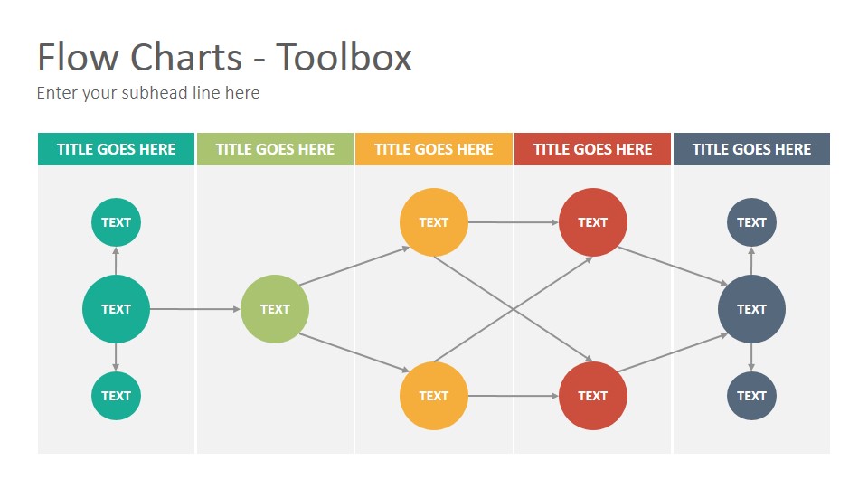The width and height of the screenshot is (868, 488).
Task: Select the large teal center circle
Action: click(116, 309)
